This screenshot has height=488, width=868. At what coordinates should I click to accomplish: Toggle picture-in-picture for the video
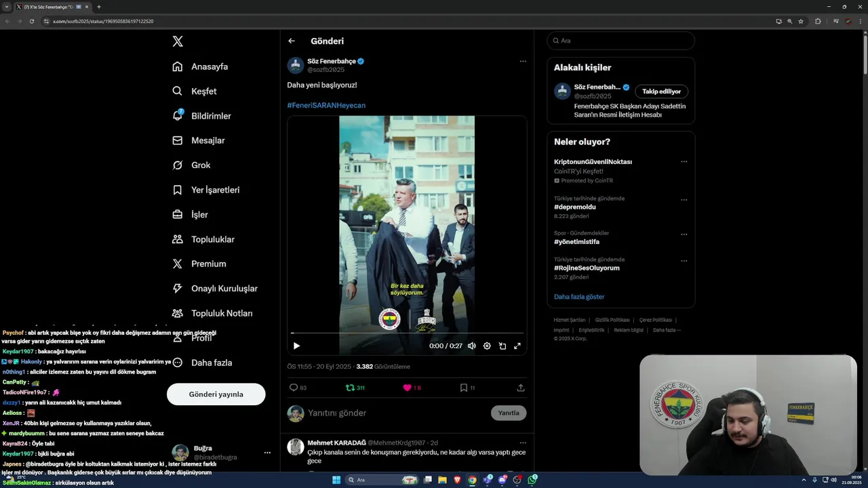tap(502, 346)
